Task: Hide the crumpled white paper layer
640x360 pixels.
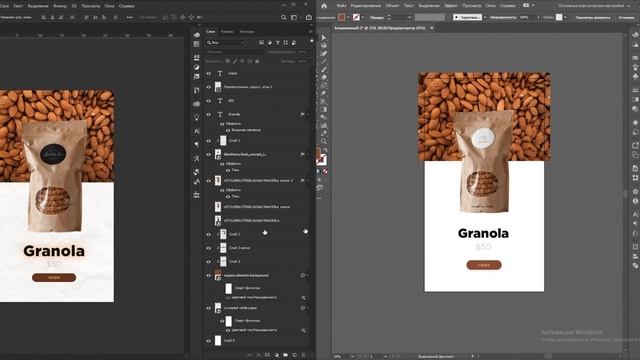Action: (x=209, y=308)
